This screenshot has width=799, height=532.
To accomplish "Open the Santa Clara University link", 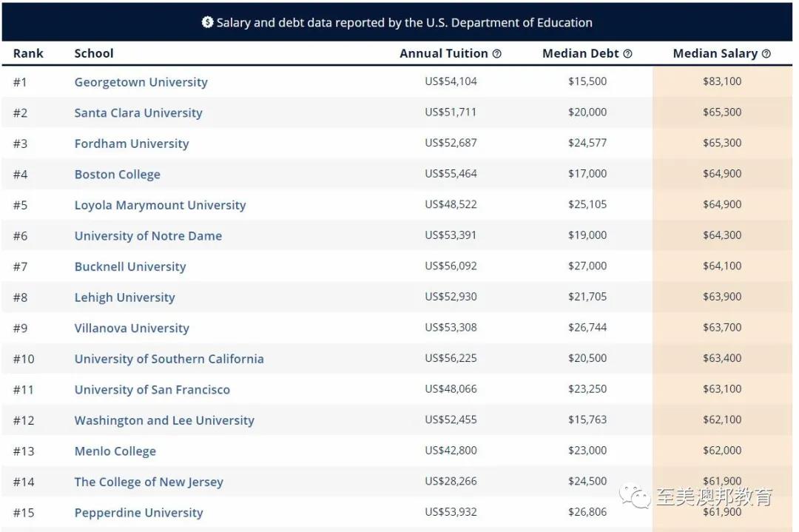I will [x=138, y=112].
